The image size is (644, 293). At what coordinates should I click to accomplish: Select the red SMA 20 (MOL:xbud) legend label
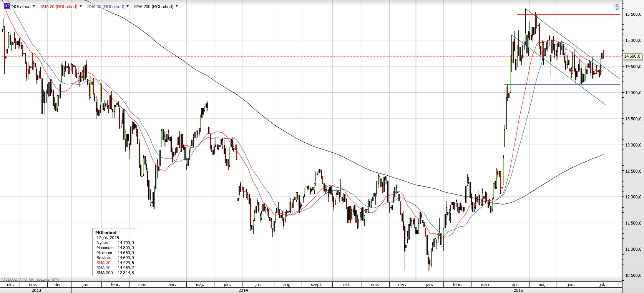59,7
